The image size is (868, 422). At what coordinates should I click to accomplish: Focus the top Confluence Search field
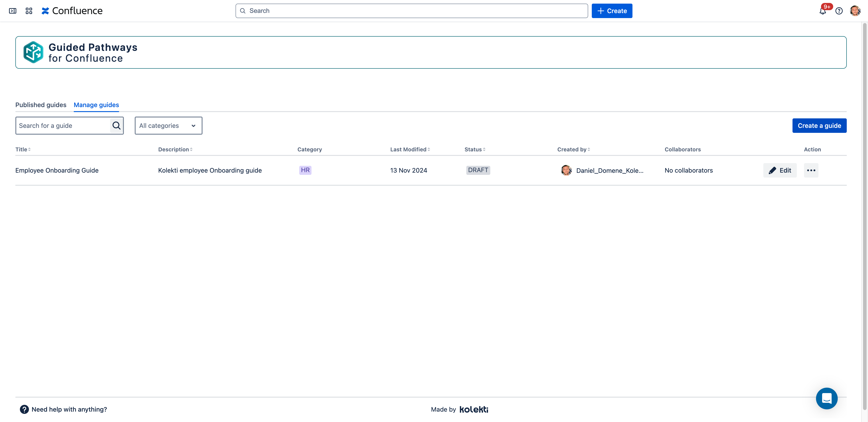pos(411,11)
